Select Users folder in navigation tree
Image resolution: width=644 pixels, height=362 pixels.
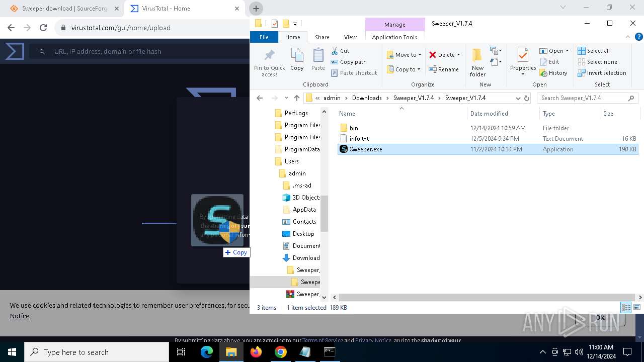pos(292,161)
